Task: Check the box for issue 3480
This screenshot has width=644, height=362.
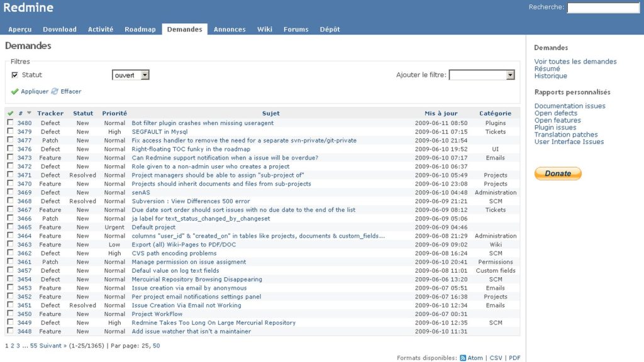Action: [10, 123]
